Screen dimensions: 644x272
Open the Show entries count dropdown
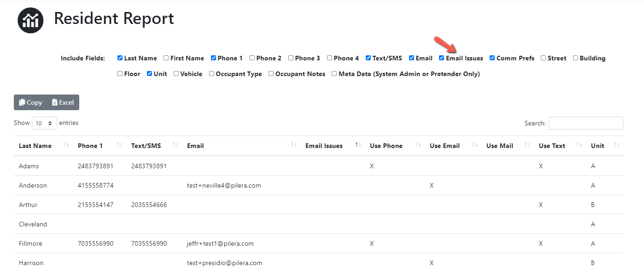coord(44,123)
